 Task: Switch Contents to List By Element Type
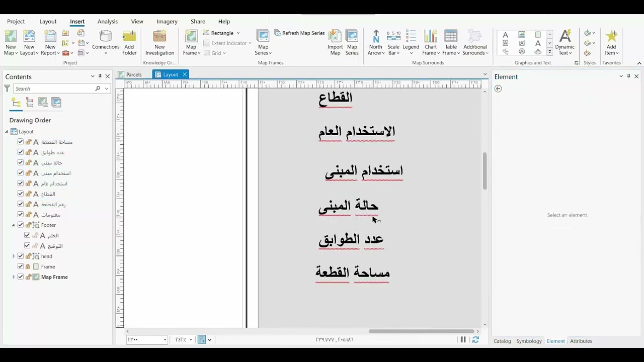30,103
